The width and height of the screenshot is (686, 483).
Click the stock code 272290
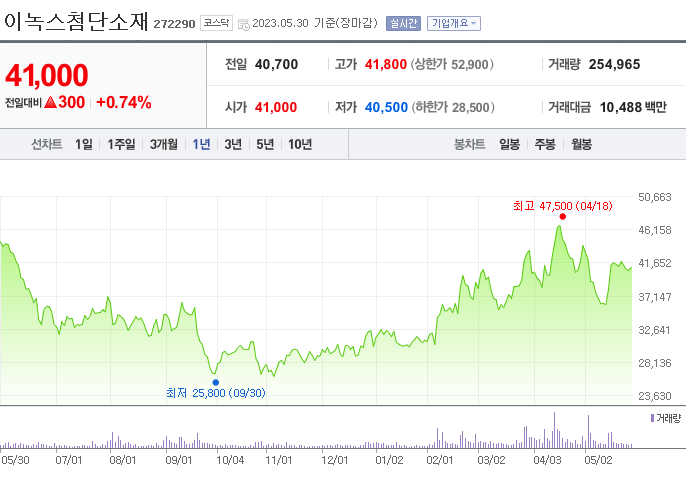[x=174, y=24]
